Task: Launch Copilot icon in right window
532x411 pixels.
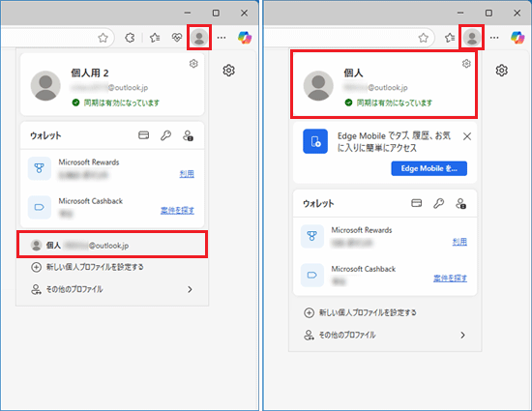Action: (517, 38)
